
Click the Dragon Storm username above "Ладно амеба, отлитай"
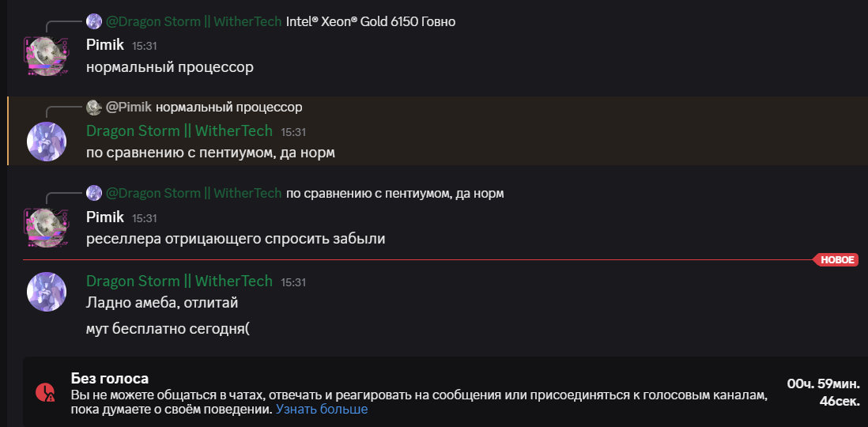(179, 282)
